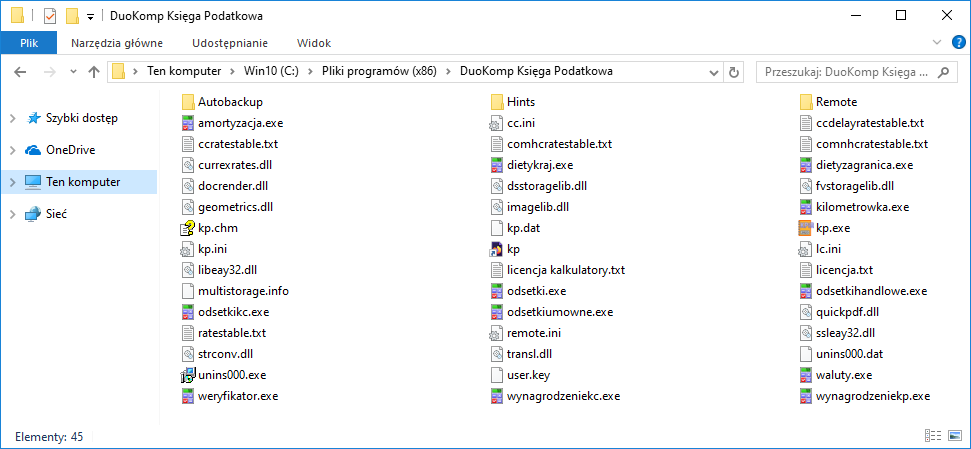The height and width of the screenshot is (449, 971).
Task: Click the kp.exe application icon
Action: click(806, 228)
